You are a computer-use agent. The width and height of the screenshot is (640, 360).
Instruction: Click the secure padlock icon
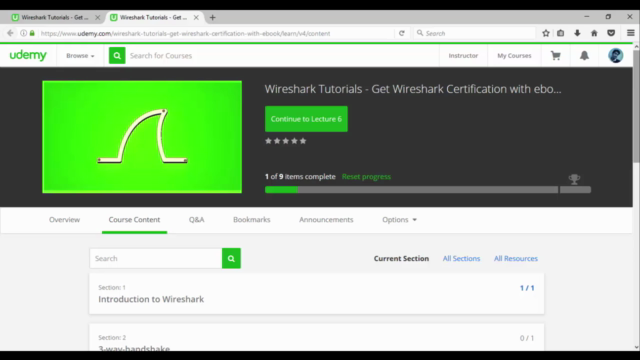point(32,33)
